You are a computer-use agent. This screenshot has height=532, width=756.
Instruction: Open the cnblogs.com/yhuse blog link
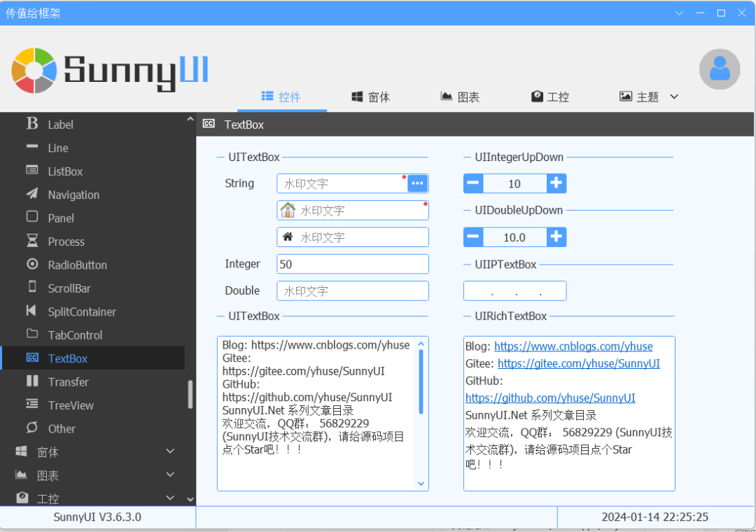point(573,346)
